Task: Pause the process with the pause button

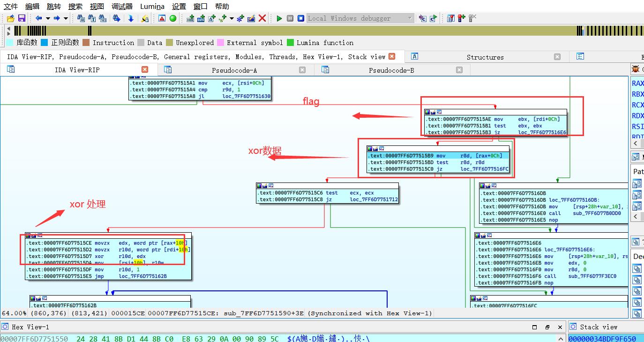Action: tap(290, 18)
